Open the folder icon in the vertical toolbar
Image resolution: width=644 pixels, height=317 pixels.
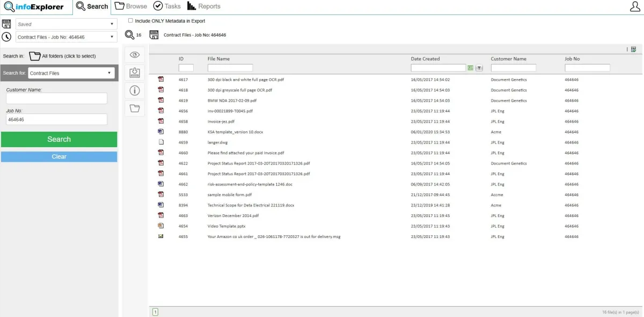(134, 108)
